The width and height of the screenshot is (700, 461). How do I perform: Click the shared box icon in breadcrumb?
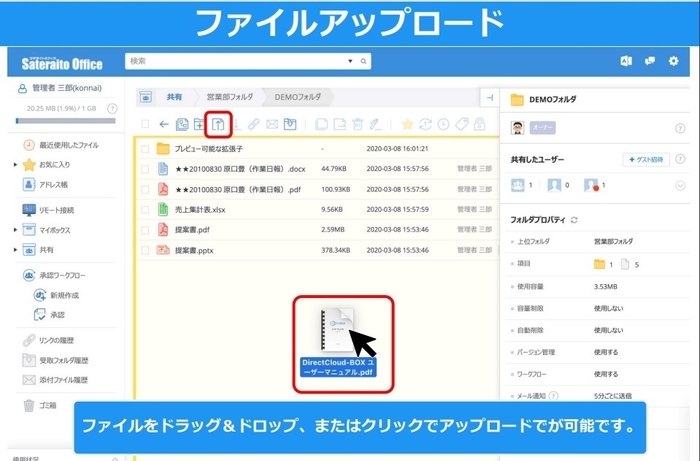[x=146, y=97]
